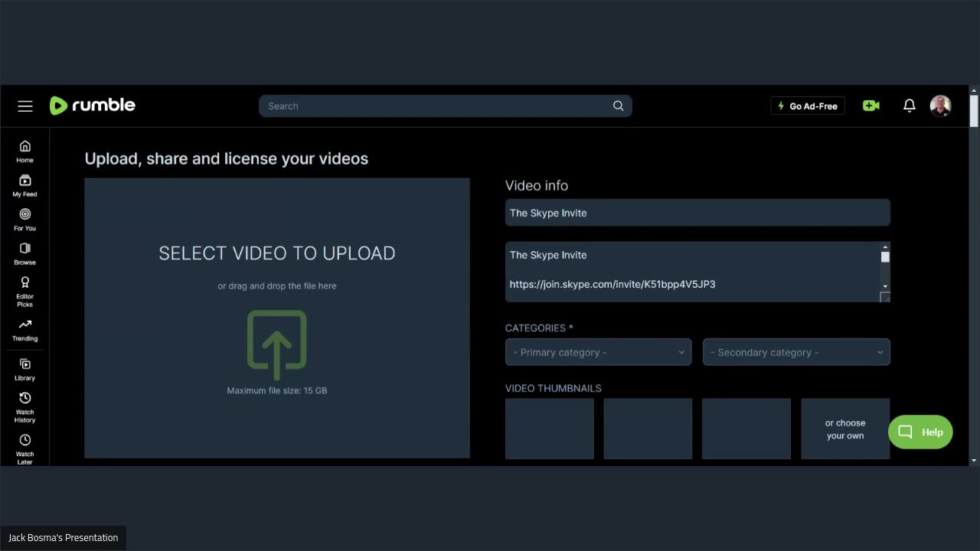The height and width of the screenshot is (551, 980).
Task: Open For You in sidebar
Action: coord(24,220)
